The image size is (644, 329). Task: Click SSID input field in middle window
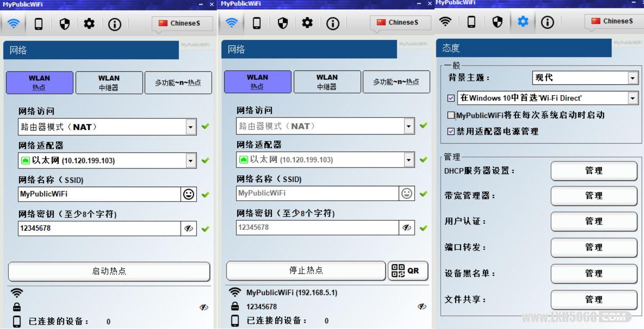pos(318,193)
